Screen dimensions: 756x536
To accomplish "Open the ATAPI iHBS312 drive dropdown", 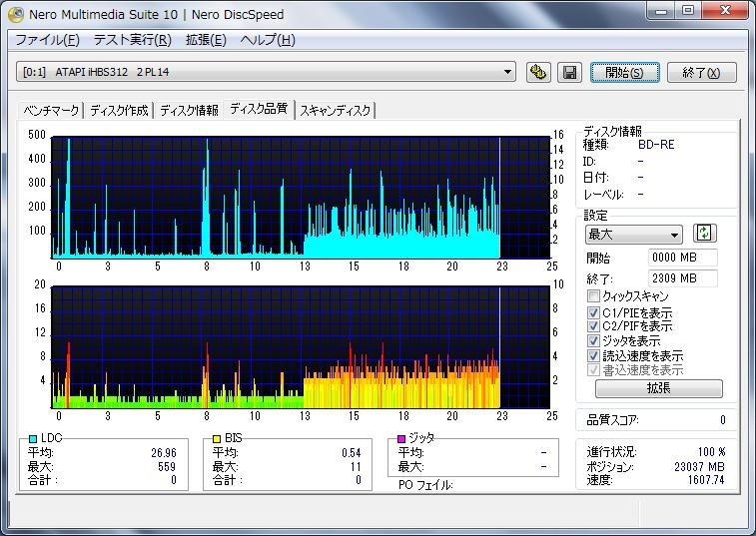I will click(x=266, y=72).
